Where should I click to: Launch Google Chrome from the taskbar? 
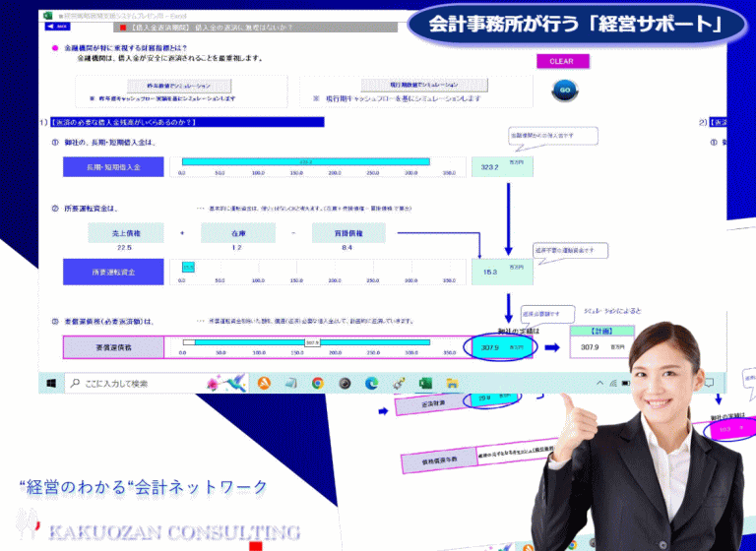point(317,384)
